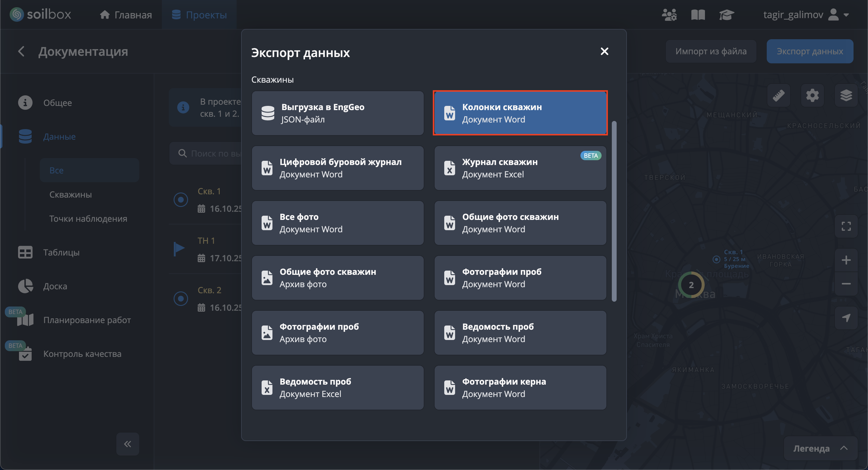Open the graduation cap tutorials icon
Screen dimensions: 868x470
[726, 15]
